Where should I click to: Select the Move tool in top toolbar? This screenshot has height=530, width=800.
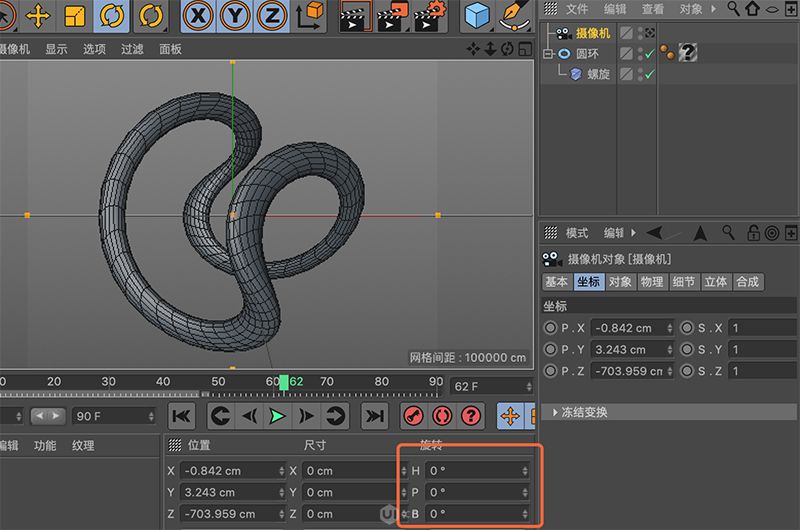(x=38, y=15)
